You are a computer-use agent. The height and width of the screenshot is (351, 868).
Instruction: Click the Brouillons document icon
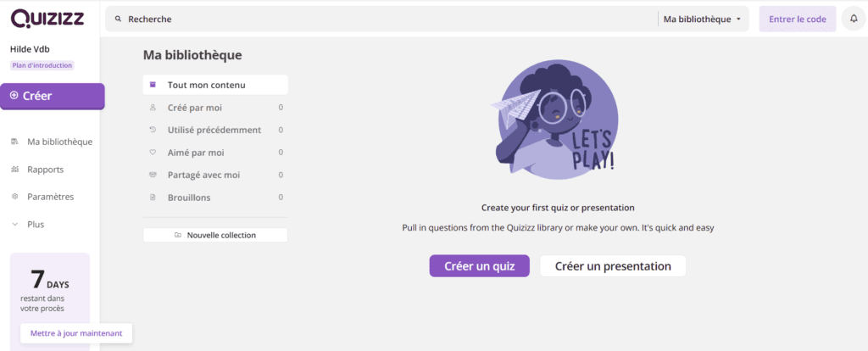tap(153, 198)
